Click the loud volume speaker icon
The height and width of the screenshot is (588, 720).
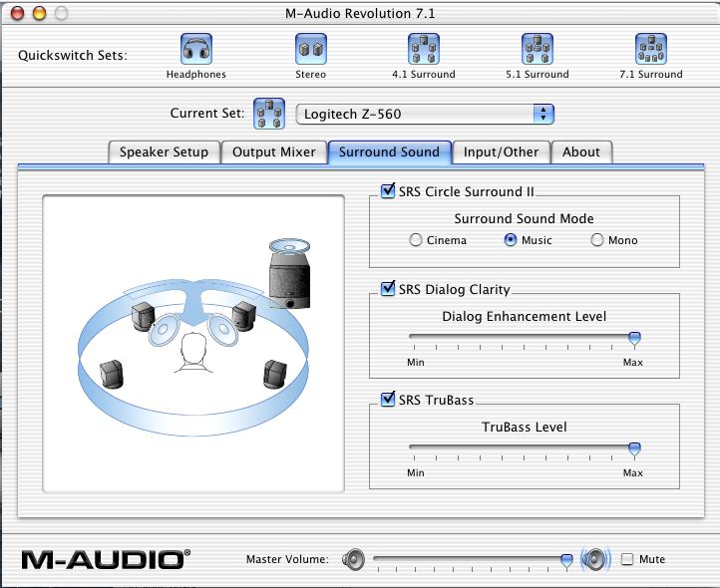[595, 559]
